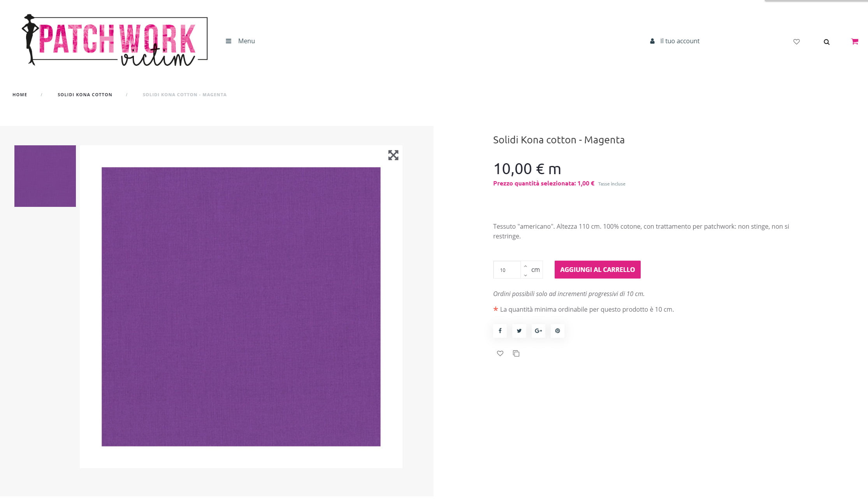Expand product image to fullscreen
The height and width of the screenshot is (501, 868).
(x=393, y=155)
